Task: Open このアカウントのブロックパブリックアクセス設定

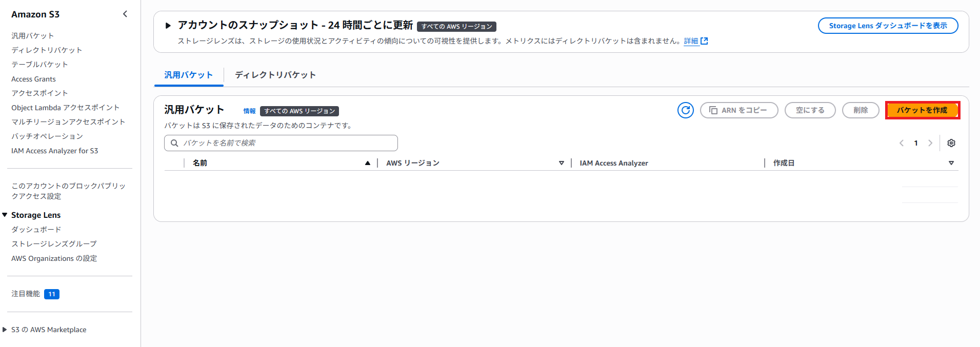Action: [x=69, y=191]
